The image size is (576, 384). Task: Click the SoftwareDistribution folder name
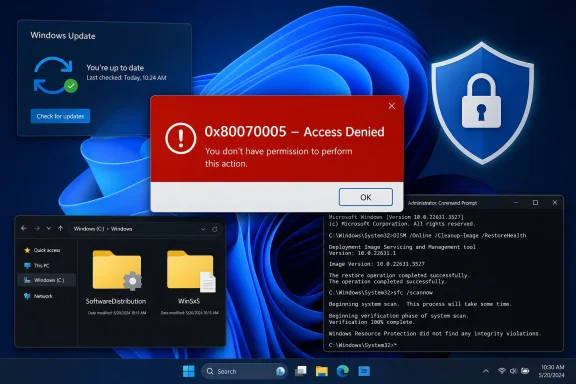click(116, 301)
